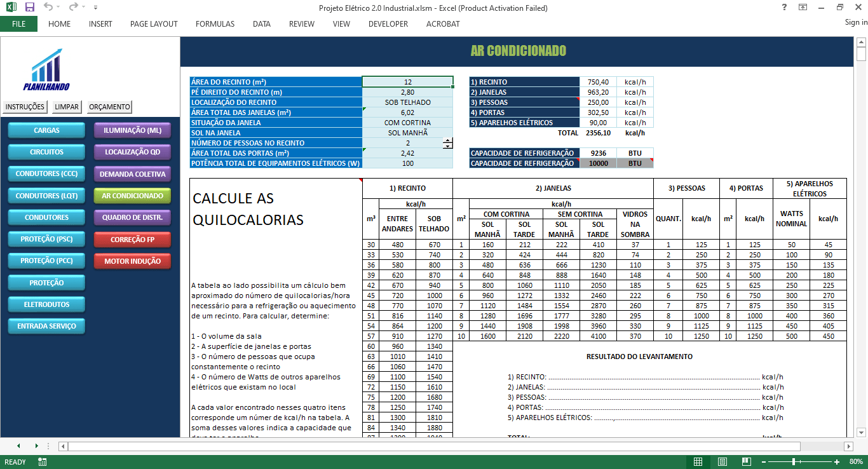This screenshot has height=469, width=868.
Task: Open the DATA ribbon tab
Action: tap(262, 24)
